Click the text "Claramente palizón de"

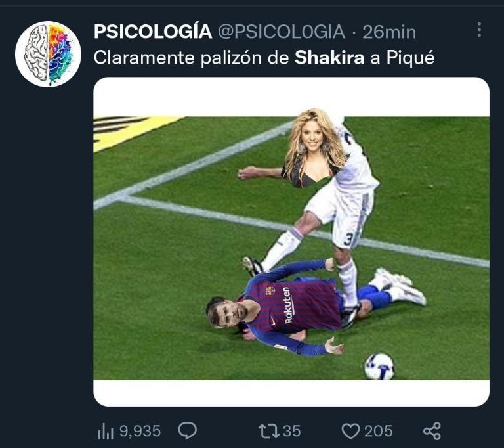191,58
